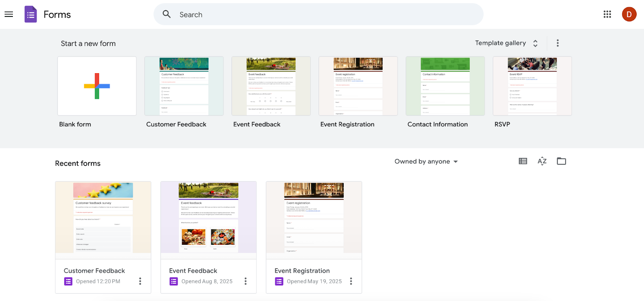Open the main hamburger menu
This screenshot has height=301, width=644.
coord(9,14)
